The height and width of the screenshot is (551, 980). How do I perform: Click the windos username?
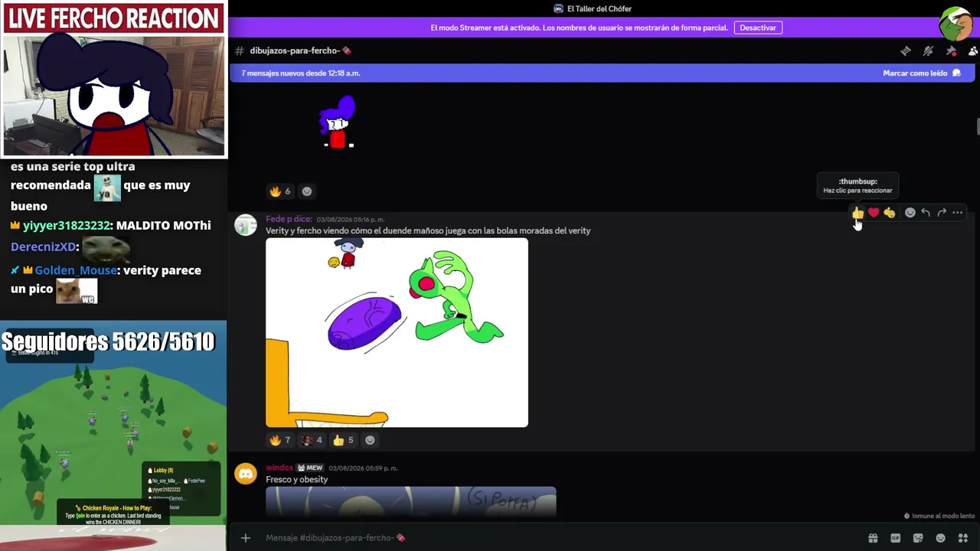(x=279, y=468)
